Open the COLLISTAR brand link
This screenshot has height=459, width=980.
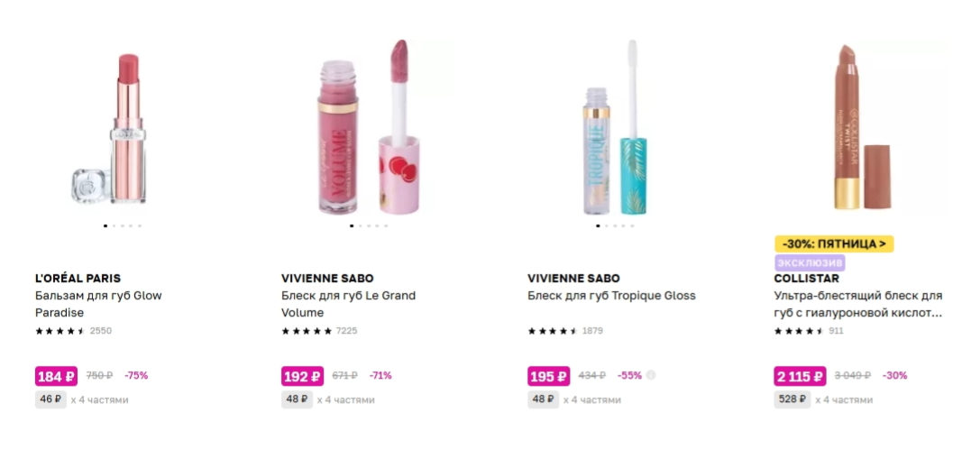pyautogui.click(x=806, y=279)
